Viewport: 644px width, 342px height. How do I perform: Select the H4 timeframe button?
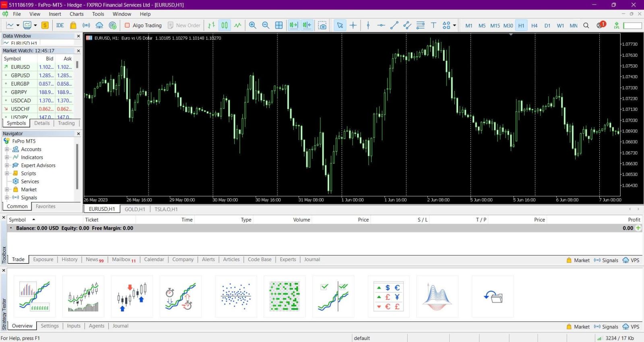tap(534, 25)
